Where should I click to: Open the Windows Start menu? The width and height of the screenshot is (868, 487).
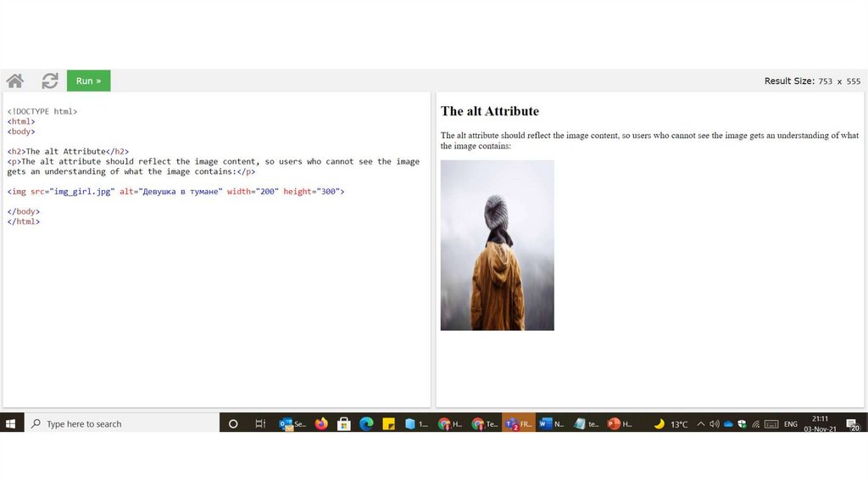12,423
